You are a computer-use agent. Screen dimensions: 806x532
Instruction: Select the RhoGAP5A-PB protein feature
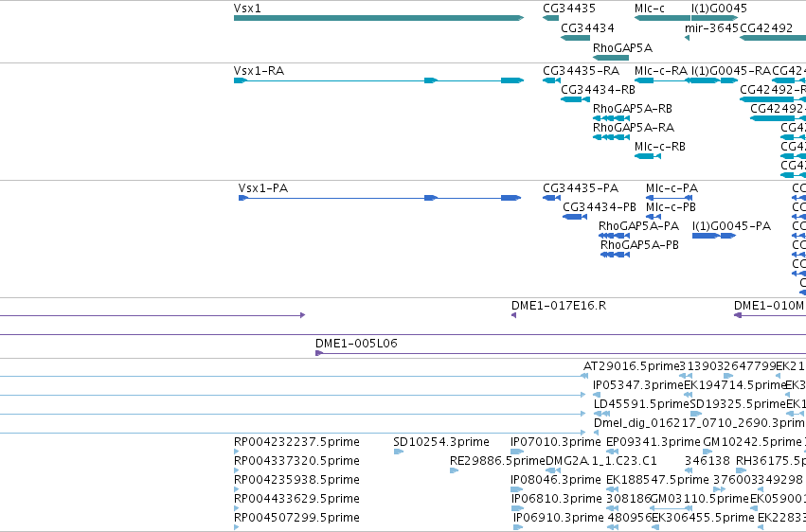tap(616, 255)
